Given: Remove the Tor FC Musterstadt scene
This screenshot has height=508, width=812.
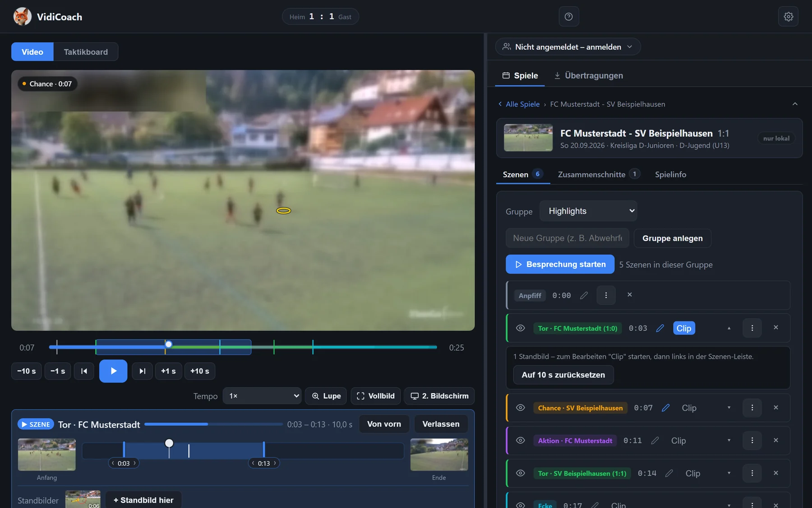Looking at the screenshot, I should 775,328.
